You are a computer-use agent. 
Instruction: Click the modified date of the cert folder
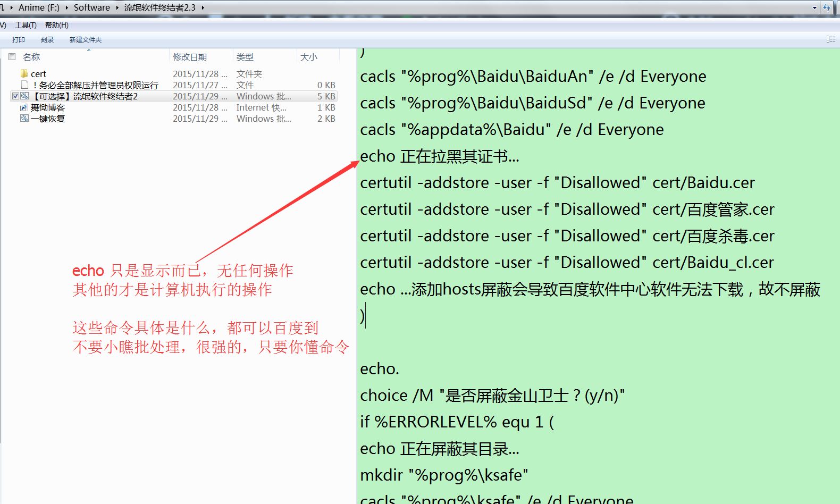[x=200, y=74]
